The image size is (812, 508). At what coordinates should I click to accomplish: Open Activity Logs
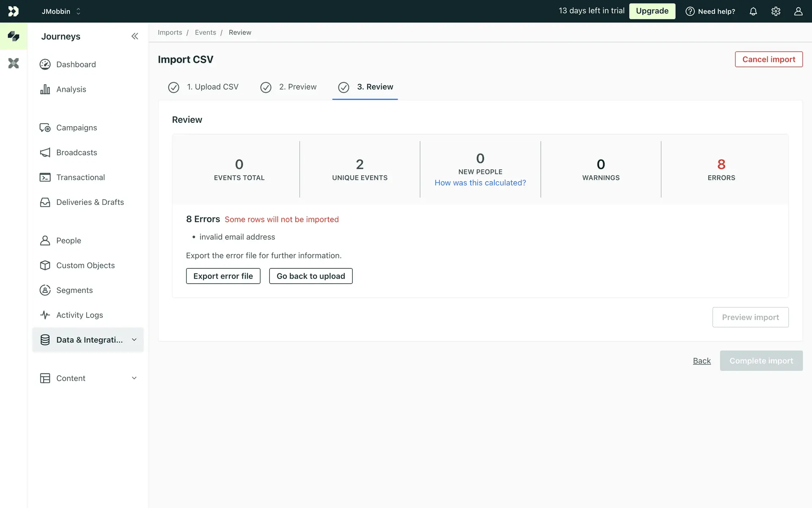[x=79, y=315]
